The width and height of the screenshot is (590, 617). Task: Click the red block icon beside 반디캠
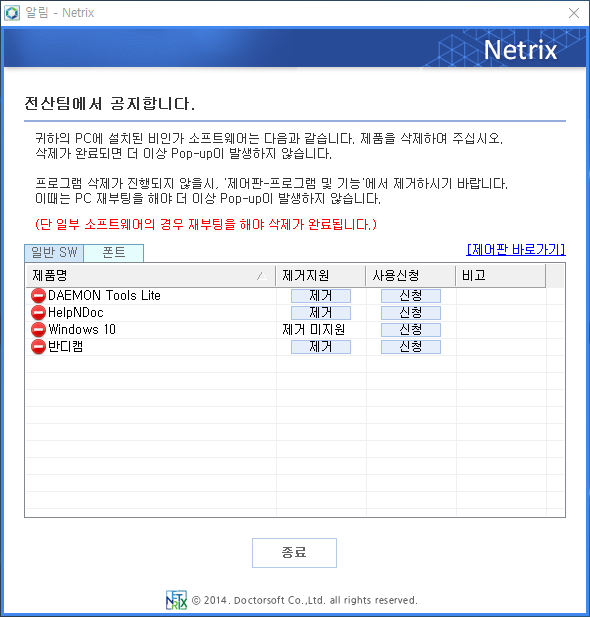point(38,347)
